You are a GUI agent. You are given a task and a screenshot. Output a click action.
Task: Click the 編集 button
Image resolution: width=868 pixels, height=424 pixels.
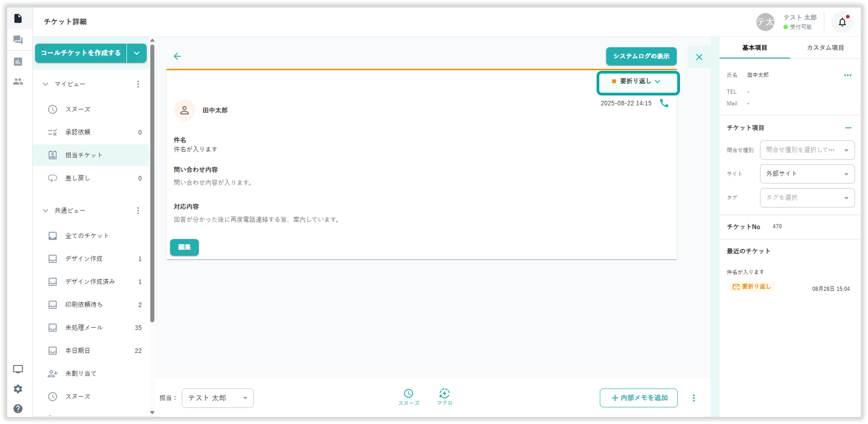[x=184, y=247]
